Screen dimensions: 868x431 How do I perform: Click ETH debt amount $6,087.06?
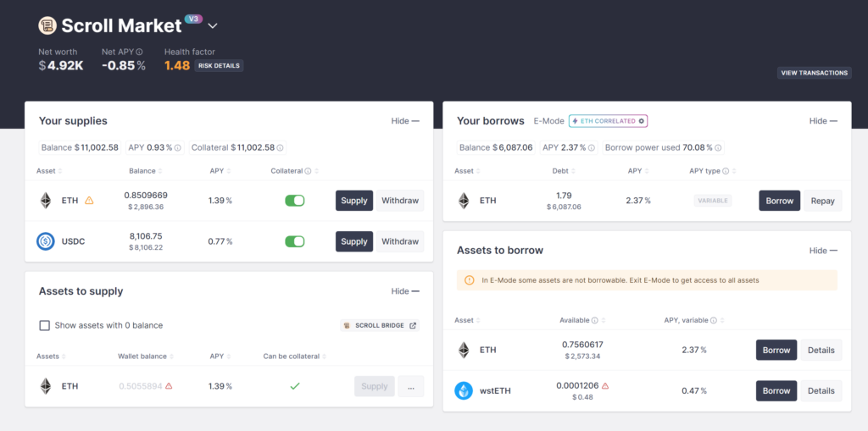(x=564, y=207)
